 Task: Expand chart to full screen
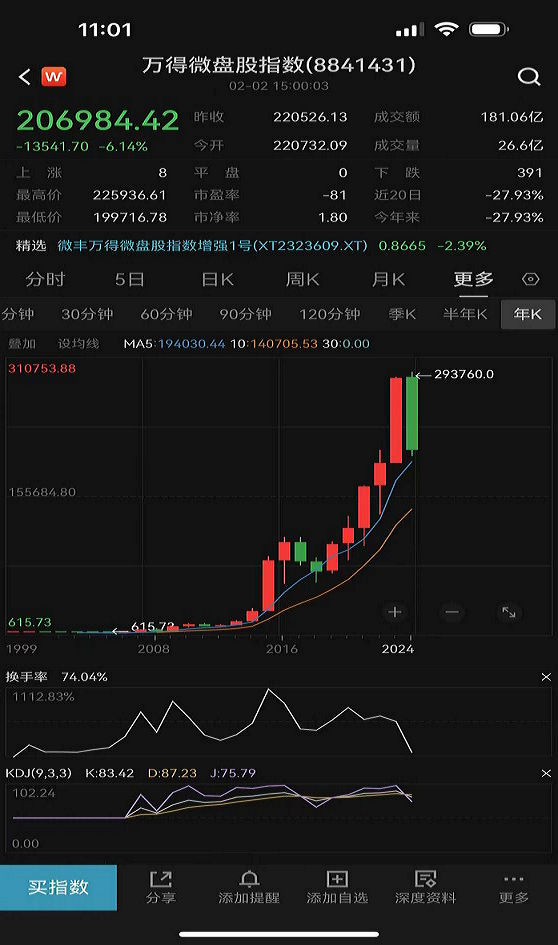[x=509, y=612]
